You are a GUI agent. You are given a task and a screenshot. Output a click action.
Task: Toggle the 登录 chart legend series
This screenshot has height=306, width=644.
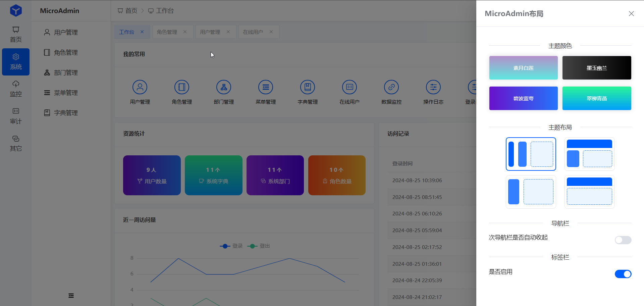point(231,246)
